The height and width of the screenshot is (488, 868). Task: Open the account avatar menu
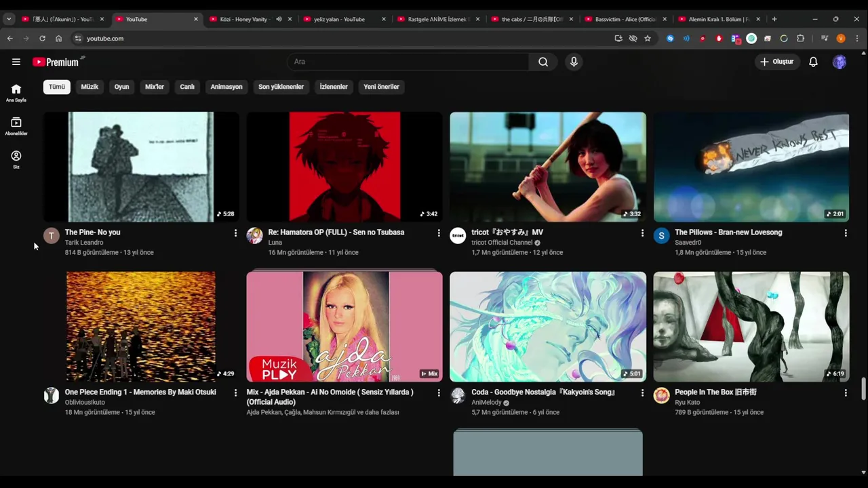click(840, 62)
